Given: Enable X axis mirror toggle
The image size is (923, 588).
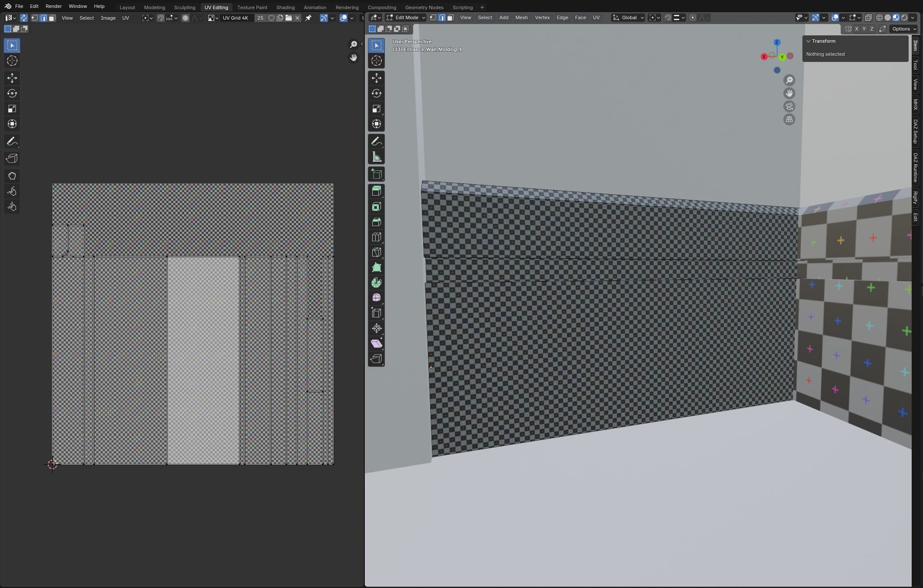Looking at the screenshot, I should (x=857, y=29).
